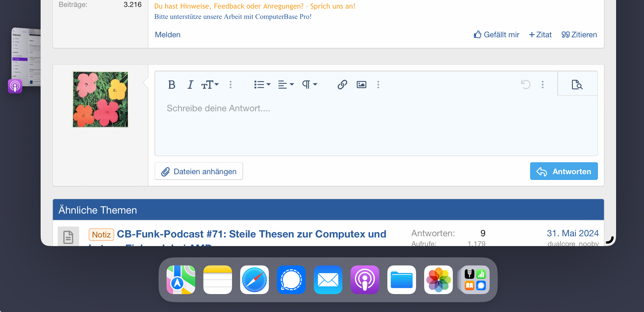
Task: Open the Podcasts app in the dock
Action: [x=364, y=280]
